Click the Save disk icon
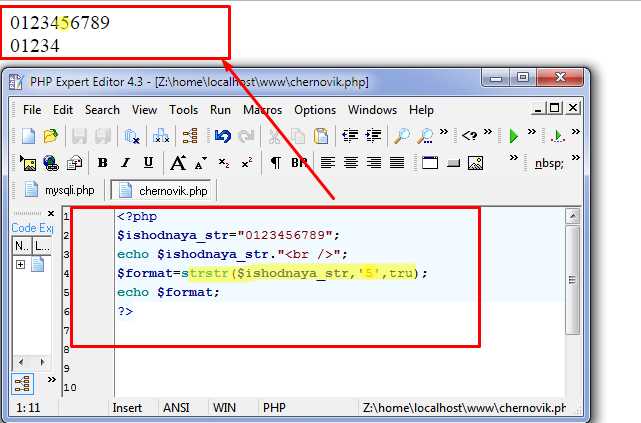The image size is (641, 423). 79,137
